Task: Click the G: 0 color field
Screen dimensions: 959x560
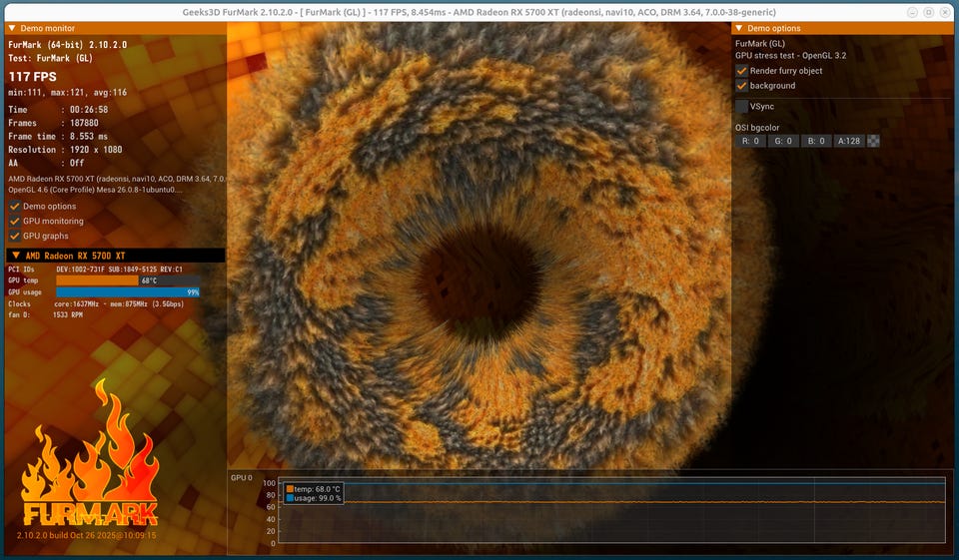Action: click(783, 141)
